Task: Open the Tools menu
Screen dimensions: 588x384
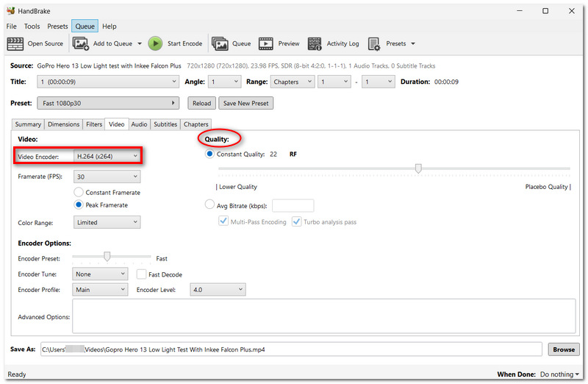Action: click(x=32, y=26)
